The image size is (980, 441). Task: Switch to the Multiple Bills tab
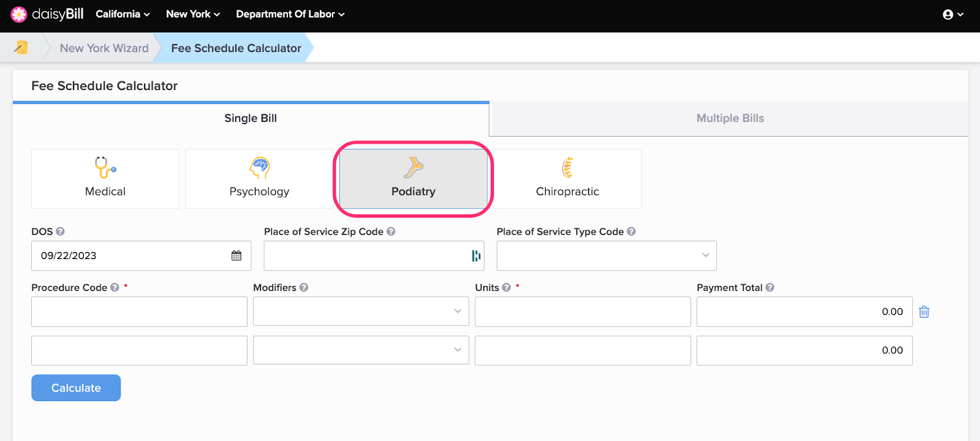click(x=730, y=118)
